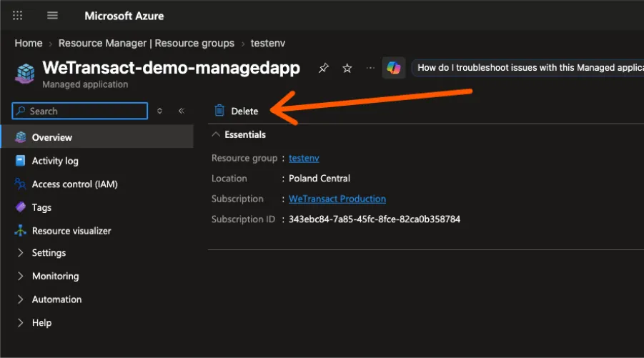
Task: Click the Subscription ID value
Action: point(374,219)
